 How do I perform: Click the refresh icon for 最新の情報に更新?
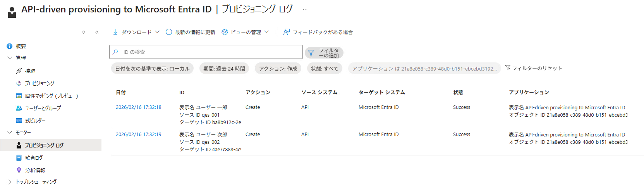[x=169, y=32]
